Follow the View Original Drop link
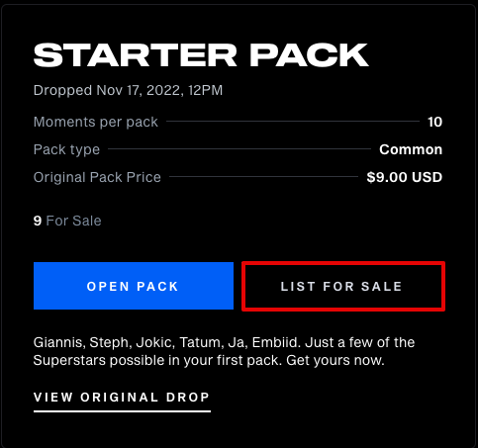478x448 pixels. click(122, 398)
